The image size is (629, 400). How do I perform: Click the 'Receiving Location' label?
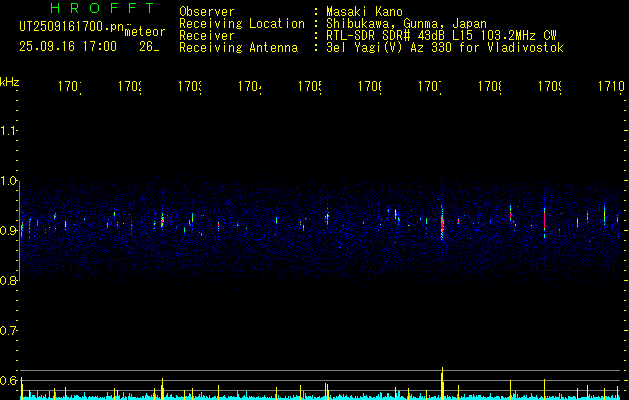[x=242, y=24]
